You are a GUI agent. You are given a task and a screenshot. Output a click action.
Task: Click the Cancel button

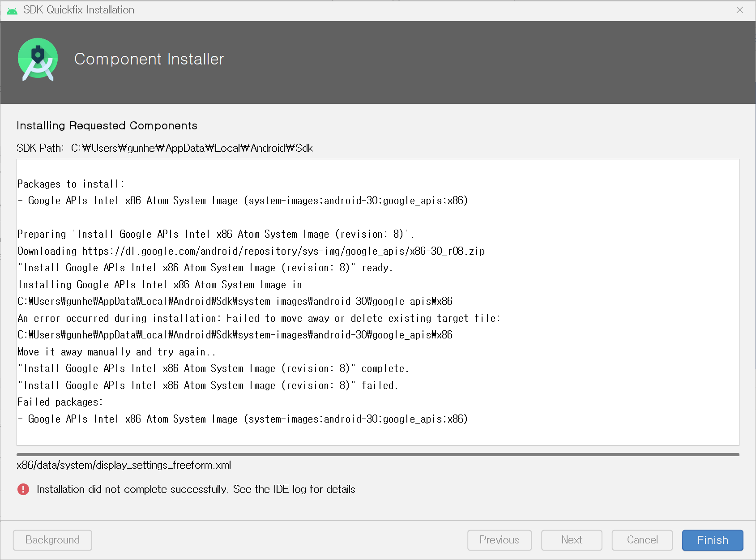[x=642, y=540]
